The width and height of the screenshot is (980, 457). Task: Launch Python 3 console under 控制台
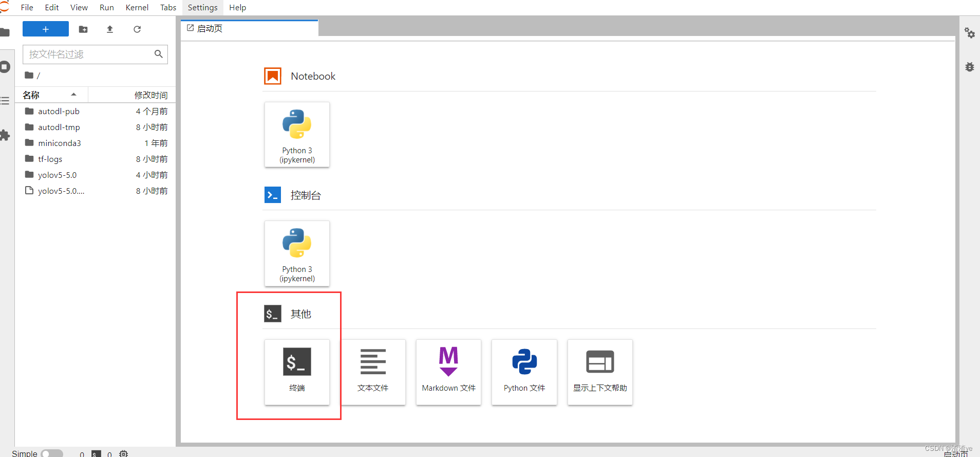[297, 253]
